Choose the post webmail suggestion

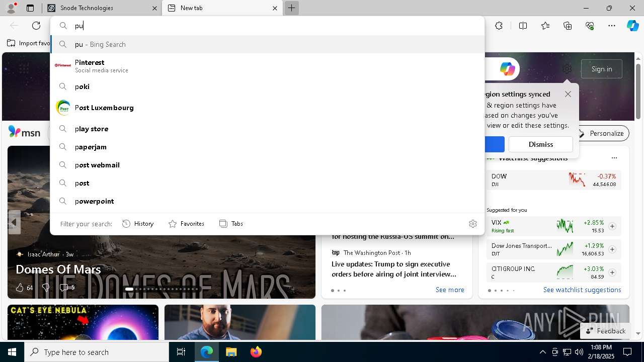[x=267, y=165]
